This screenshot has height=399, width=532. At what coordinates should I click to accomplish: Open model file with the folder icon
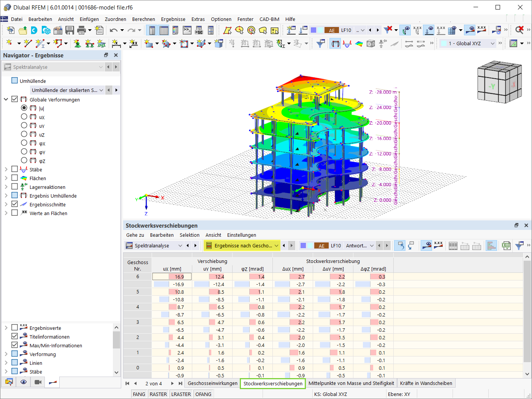(23, 30)
